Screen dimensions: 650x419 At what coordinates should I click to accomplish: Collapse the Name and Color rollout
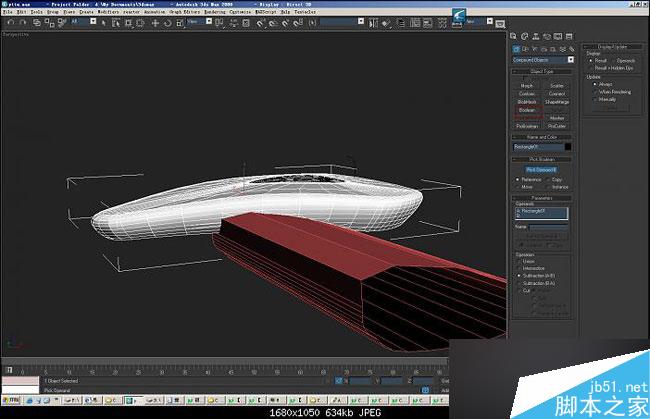point(542,137)
